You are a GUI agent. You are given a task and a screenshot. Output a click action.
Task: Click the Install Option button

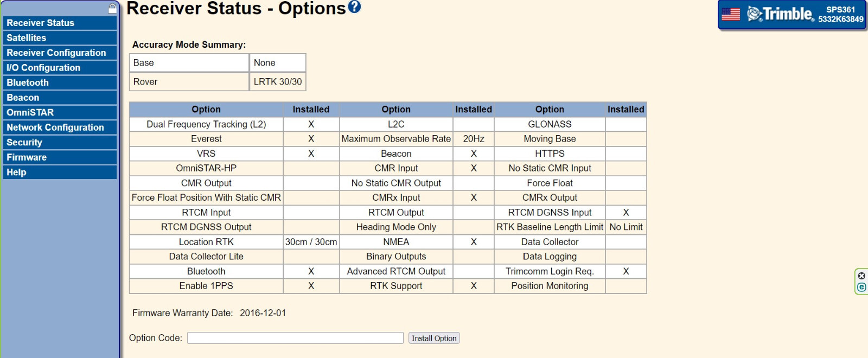click(x=434, y=338)
